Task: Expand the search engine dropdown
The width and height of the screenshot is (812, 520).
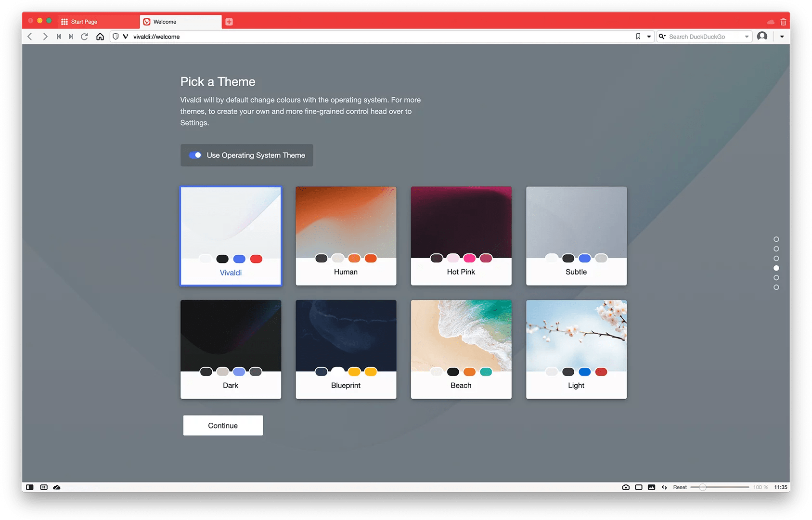Action: pos(746,36)
